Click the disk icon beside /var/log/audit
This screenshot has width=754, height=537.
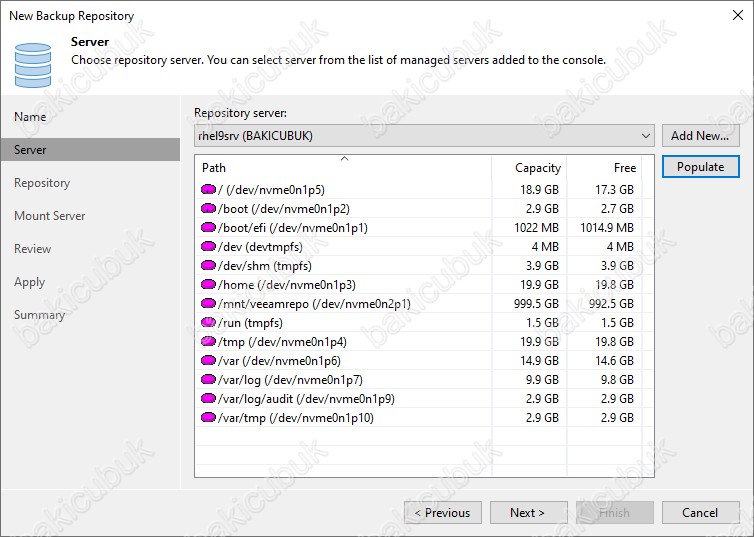pyautogui.click(x=208, y=399)
